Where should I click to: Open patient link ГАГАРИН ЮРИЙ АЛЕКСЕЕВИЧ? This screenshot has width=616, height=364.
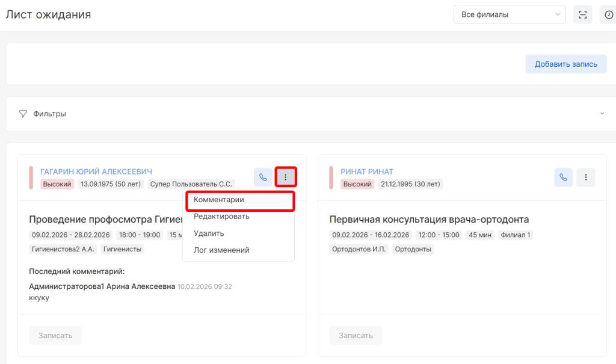click(x=96, y=171)
